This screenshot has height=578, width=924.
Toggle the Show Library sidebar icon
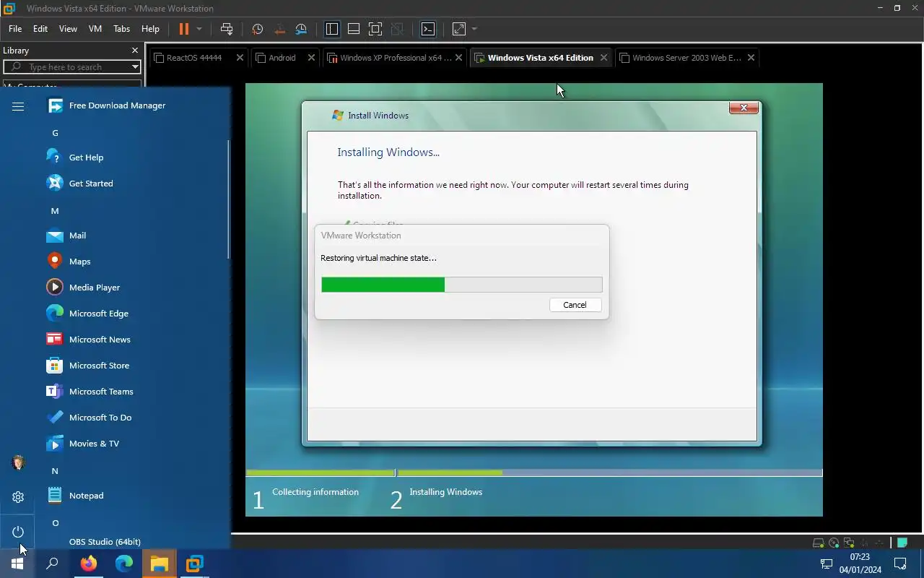332,29
